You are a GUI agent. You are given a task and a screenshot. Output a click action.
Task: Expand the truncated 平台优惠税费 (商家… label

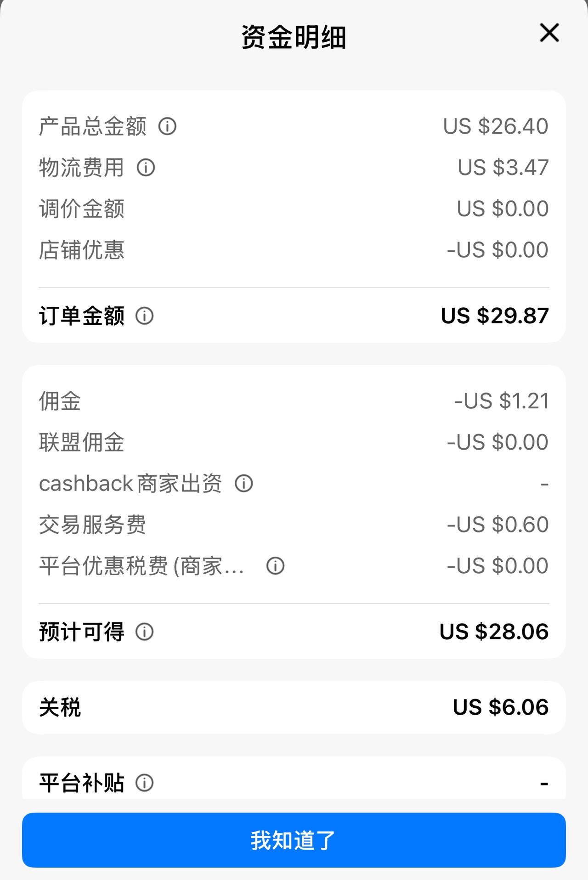(141, 566)
